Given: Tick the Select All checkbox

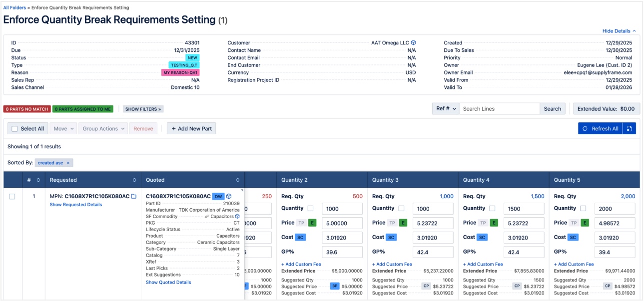Looking at the screenshot, I should (x=14, y=129).
